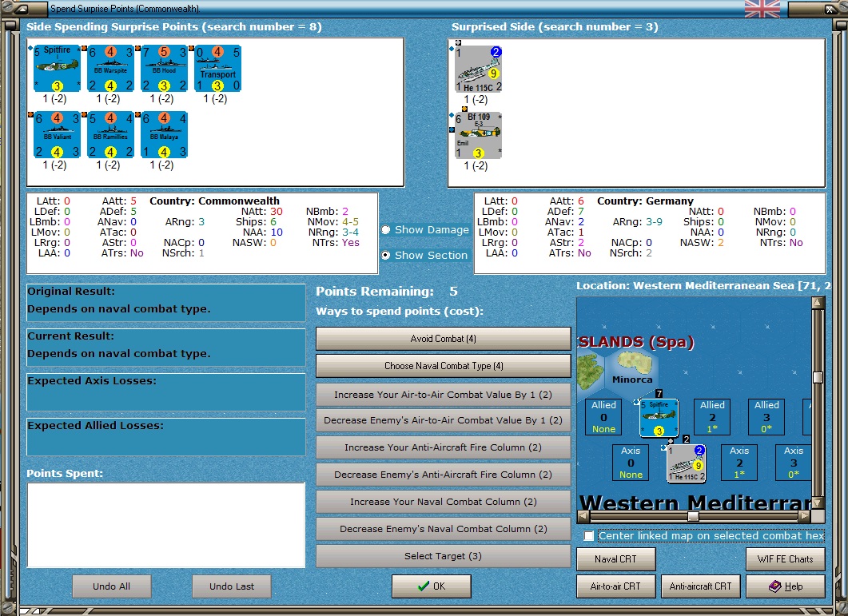Increase Your Naval Combat Column
848x616 pixels.
click(443, 501)
